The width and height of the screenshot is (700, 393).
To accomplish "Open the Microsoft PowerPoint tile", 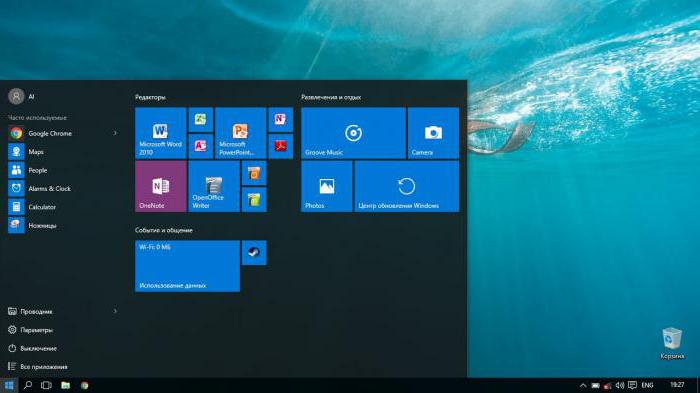I will pos(241,133).
